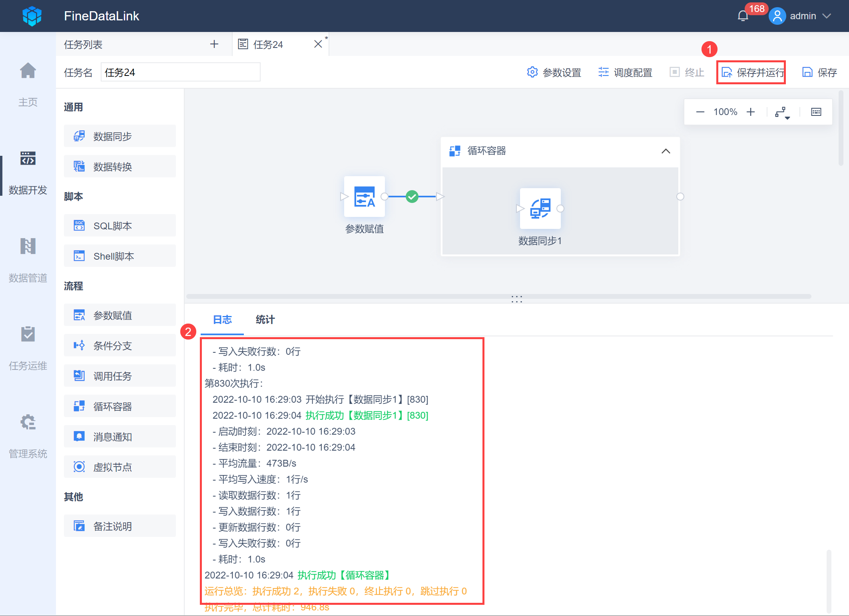Click the green success marker on connection line

coord(412,197)
